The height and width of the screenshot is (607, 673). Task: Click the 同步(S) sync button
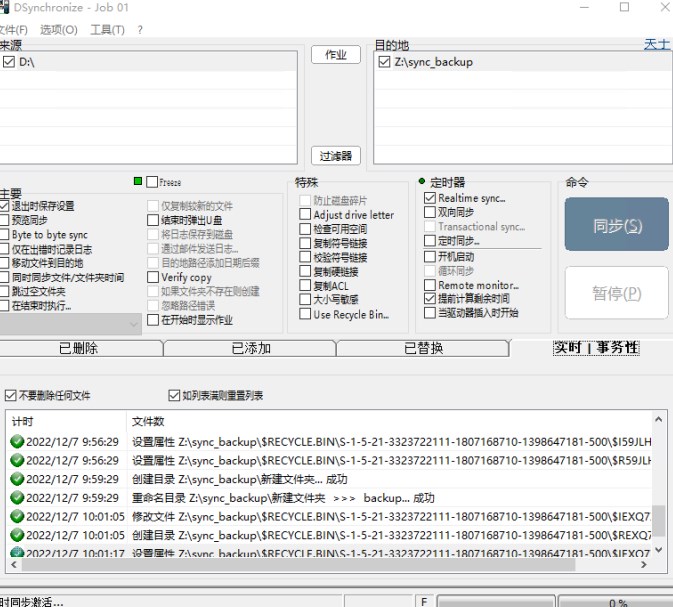click(616, 226)
